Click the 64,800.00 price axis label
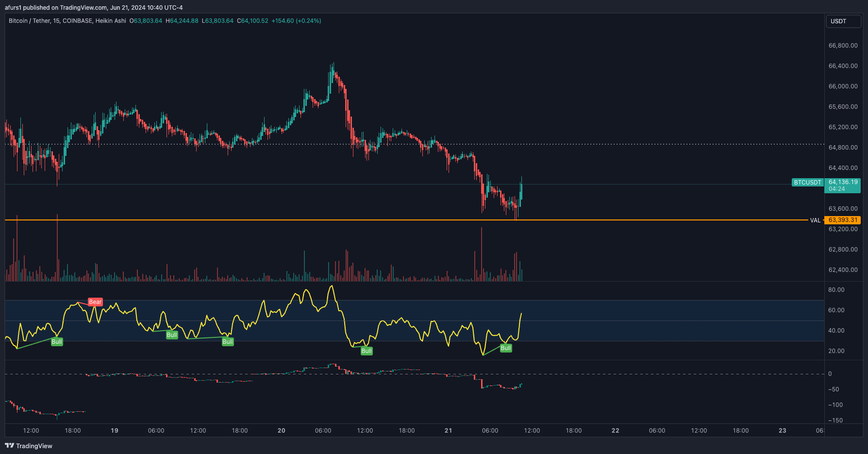Viewport: 868px width, 454px height. pyautogui.click(x=843, y=148)
